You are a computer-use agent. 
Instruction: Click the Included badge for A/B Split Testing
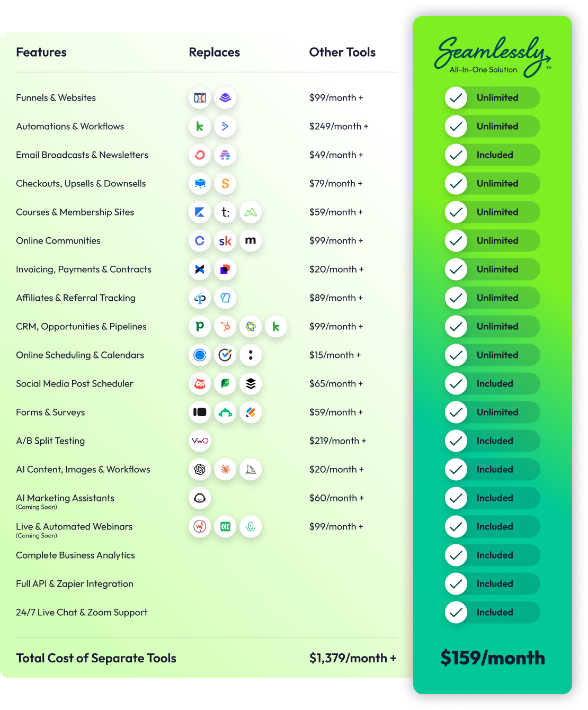click(x=493, y=441)
